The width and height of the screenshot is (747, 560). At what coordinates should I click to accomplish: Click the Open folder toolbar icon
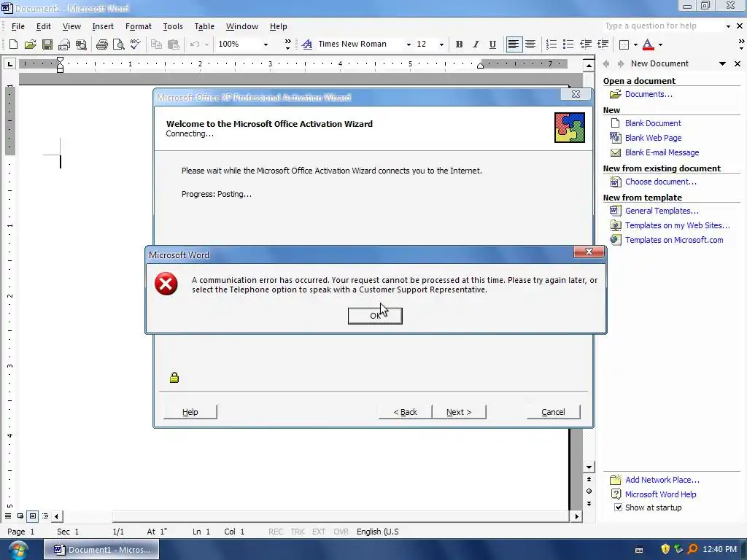pos(30,44)
